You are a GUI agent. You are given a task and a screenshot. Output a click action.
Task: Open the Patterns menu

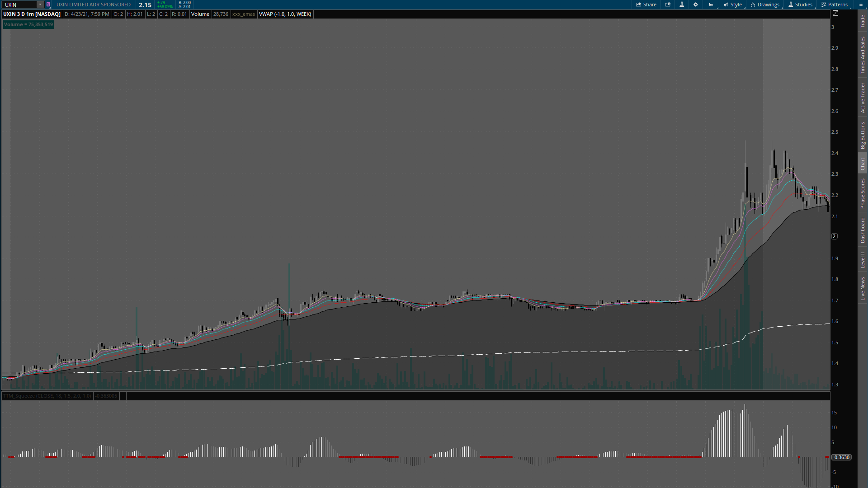[835, 5]
